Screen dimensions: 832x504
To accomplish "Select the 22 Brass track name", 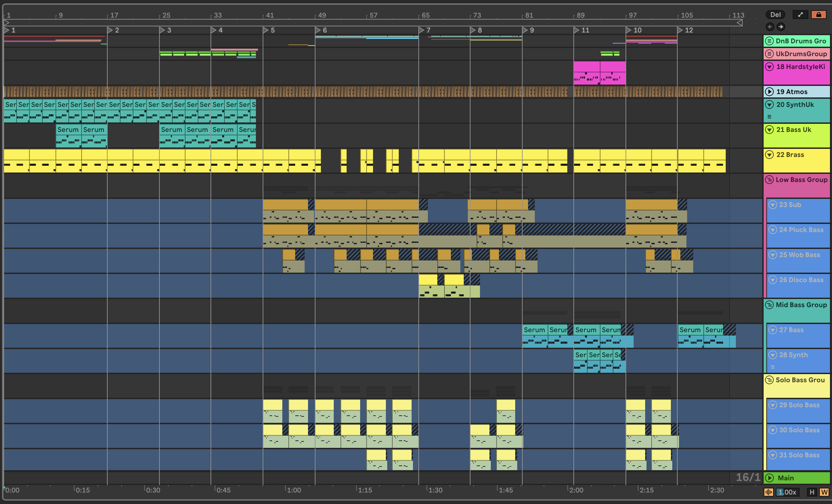I will 790,155.
